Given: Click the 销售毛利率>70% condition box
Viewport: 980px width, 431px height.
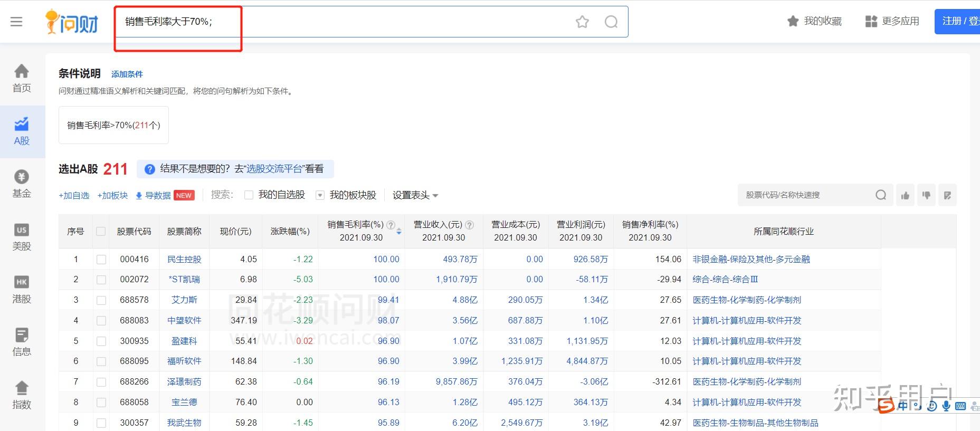Looking at the screenshot, I should click(113, 125).
